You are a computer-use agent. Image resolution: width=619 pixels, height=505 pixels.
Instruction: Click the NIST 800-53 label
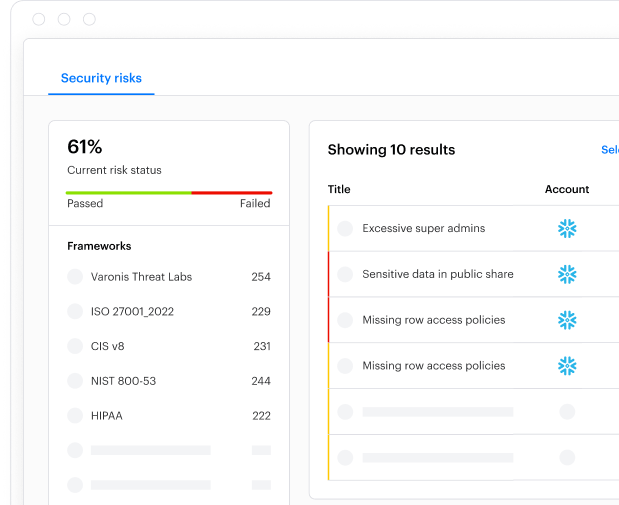pyautogui.click(x=123, y=381)
